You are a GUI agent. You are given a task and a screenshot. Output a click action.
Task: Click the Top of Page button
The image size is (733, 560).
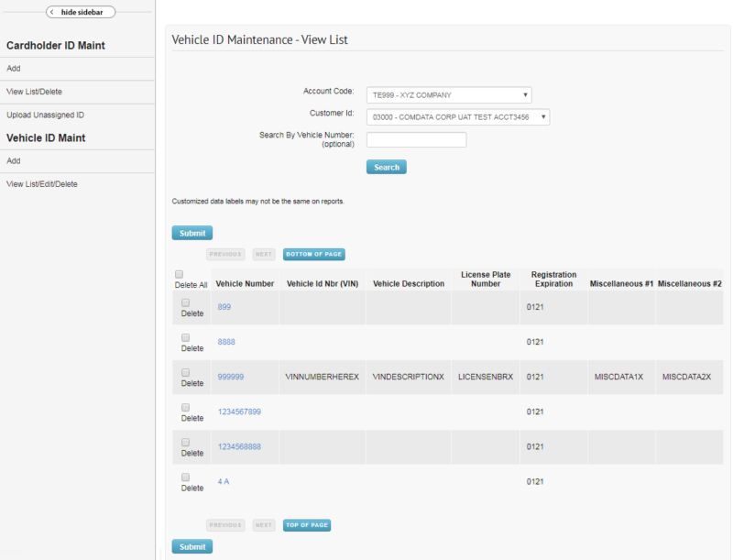307,525
